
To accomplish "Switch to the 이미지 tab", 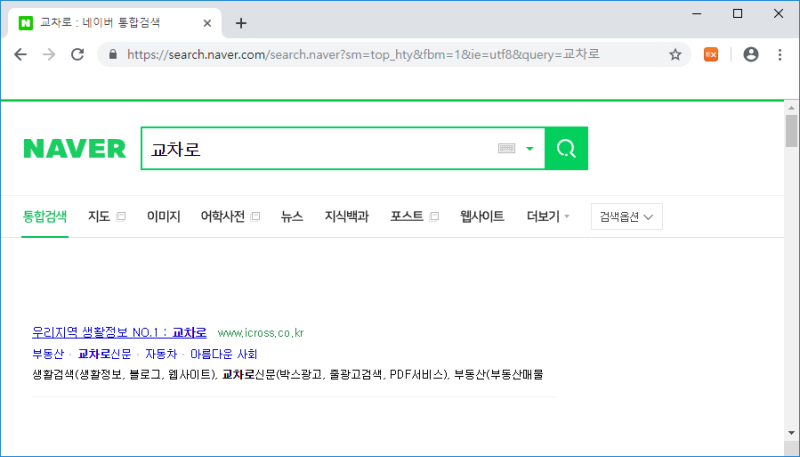I will coord(163,216).
